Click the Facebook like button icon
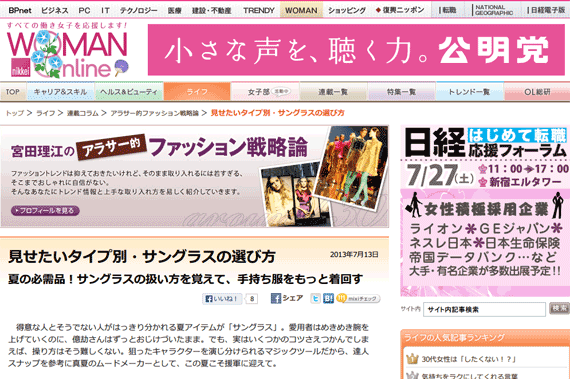 click(x=222, y=299)
